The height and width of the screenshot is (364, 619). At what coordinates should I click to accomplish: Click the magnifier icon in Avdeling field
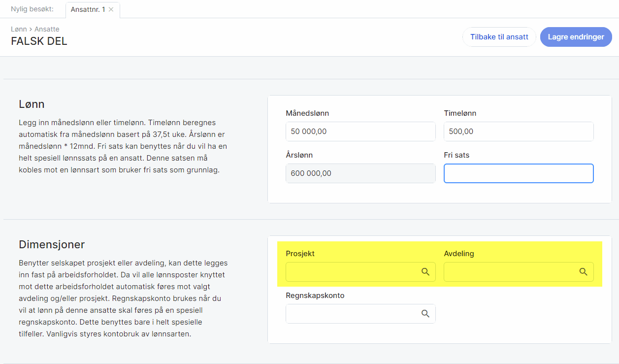583,272
